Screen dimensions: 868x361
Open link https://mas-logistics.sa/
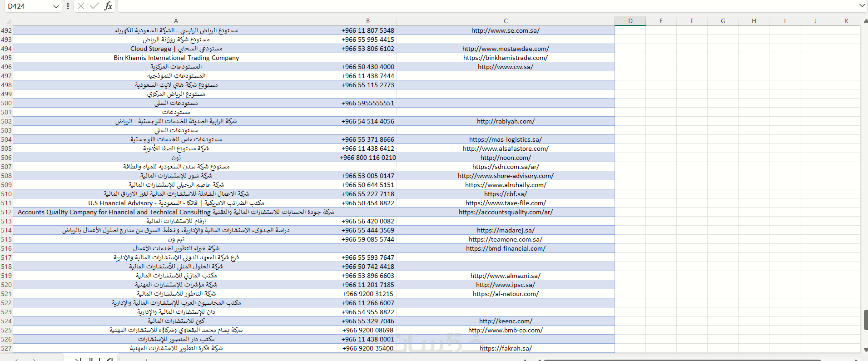point(506,139)
